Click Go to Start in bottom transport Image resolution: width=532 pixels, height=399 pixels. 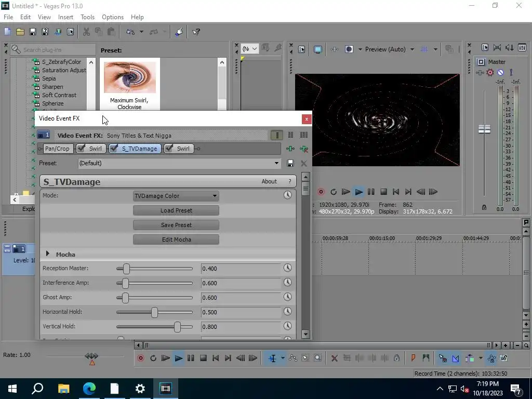tap(216, 358)
